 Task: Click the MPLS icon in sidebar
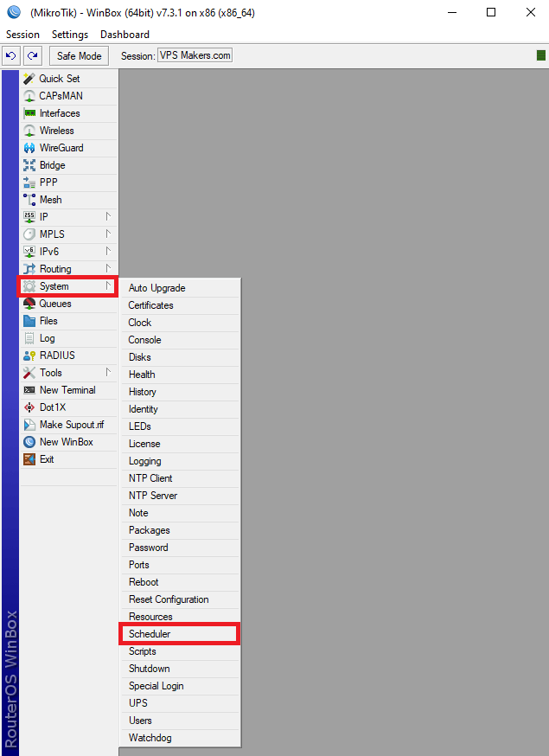click(x=29, y=234)
